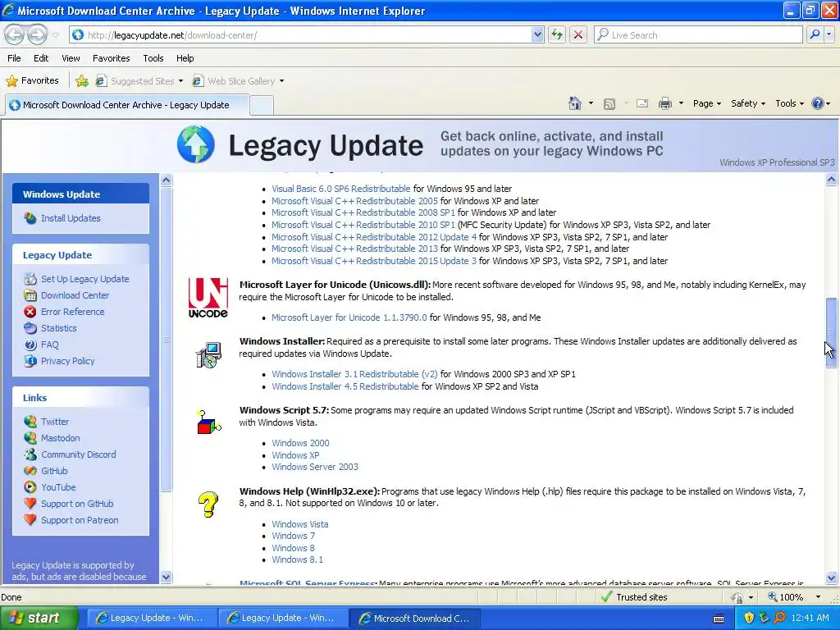Click the Windows Script section icon
Screen dimensions: 840x630
(x=208, y=423)
